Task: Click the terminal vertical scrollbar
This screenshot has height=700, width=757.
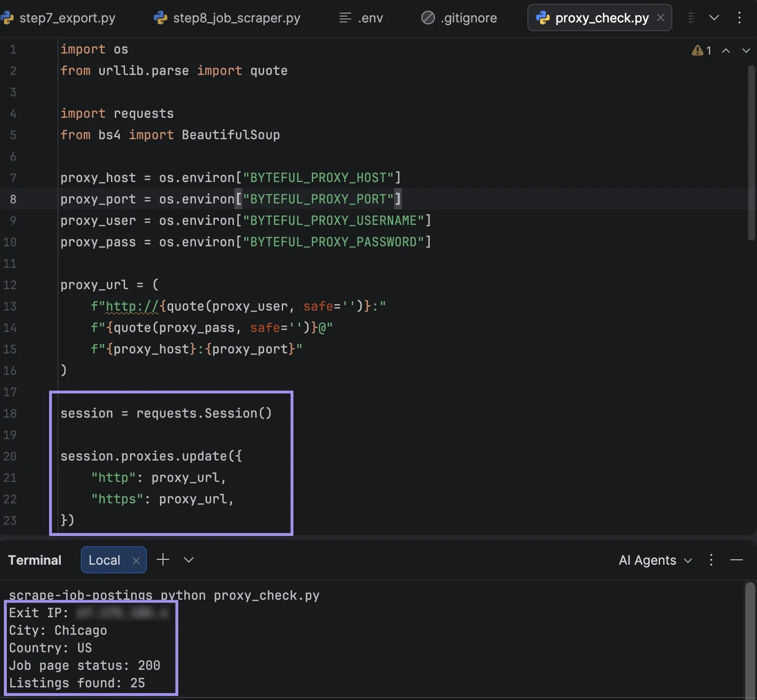Action: (750, 640)
